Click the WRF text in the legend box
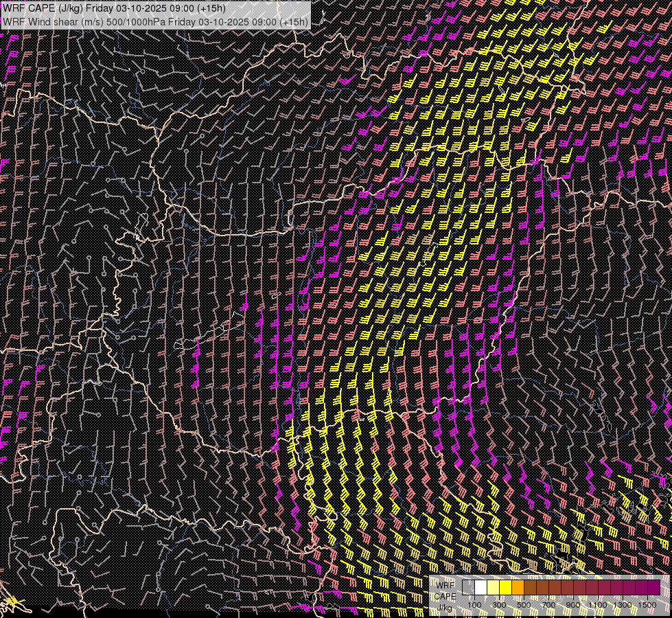Image resolution: width=672 pixels, height=618 pixels. pos(446,586)
